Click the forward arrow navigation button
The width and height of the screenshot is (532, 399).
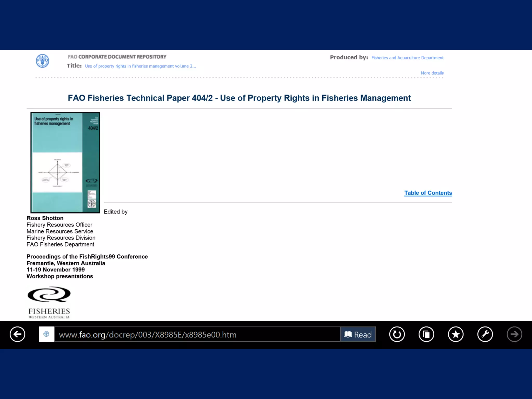click(x=514, y=334)
